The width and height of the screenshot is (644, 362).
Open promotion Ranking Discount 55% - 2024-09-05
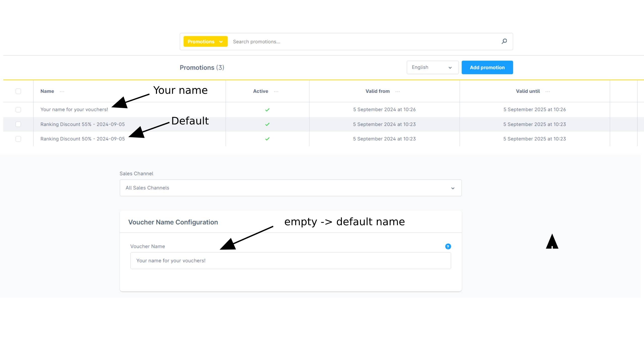pos(83,124)
